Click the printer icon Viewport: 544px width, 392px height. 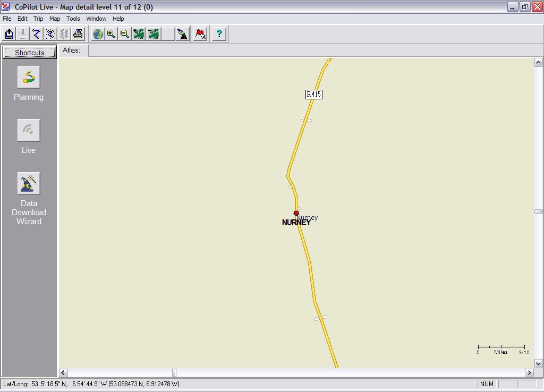(78, 34)
